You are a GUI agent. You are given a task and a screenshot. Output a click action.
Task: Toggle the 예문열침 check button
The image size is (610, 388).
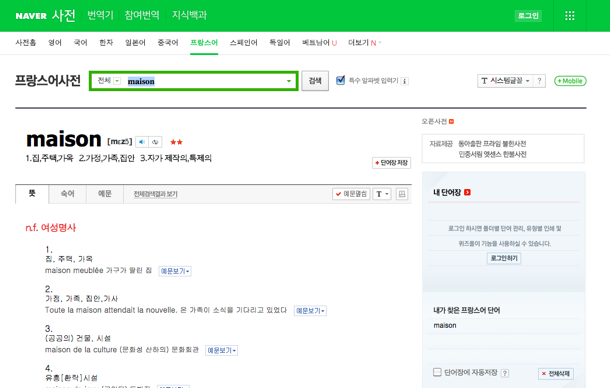351,194
